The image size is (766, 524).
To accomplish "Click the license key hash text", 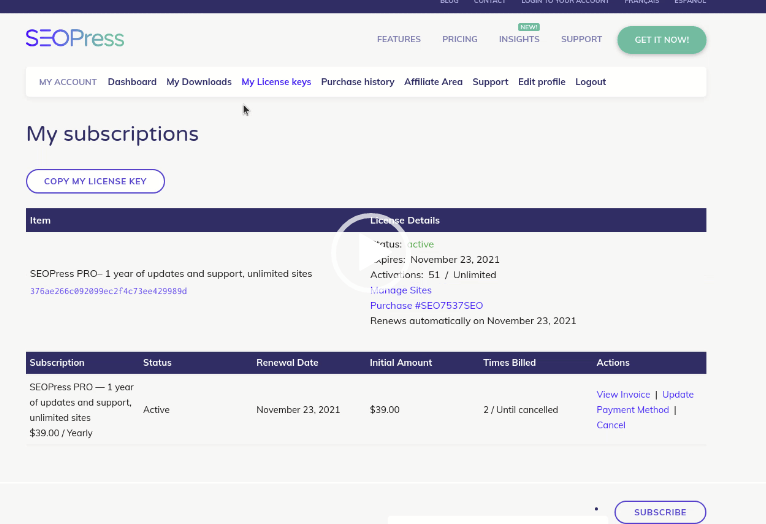I will pyautogui.click(x=108, y=291).
